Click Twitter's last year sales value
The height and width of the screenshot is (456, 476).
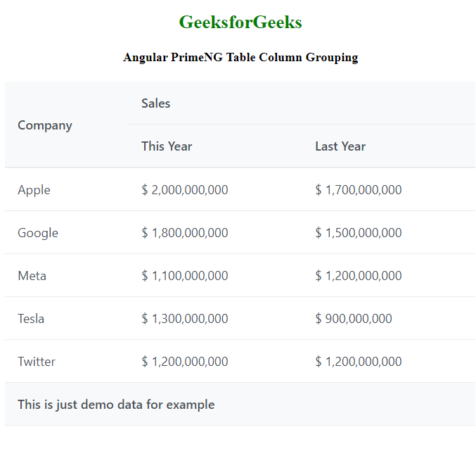359,362
